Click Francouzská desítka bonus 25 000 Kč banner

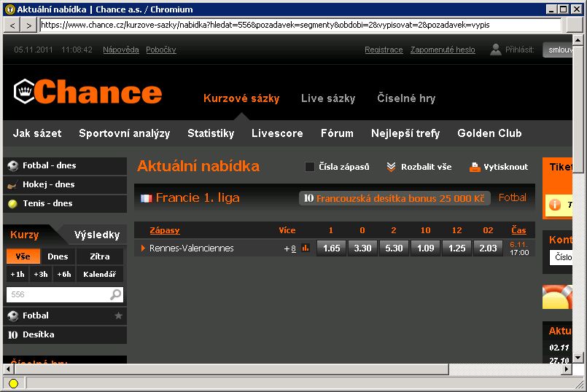click(x=394, y=198)
